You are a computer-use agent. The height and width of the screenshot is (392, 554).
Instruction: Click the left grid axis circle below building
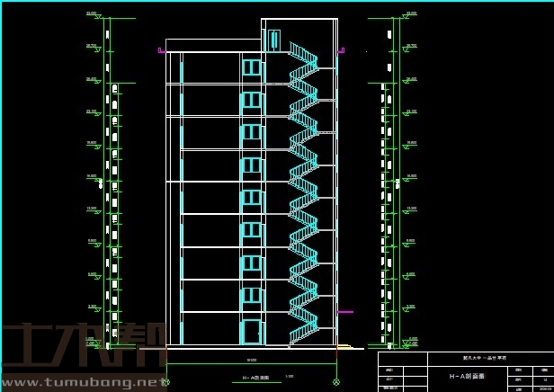(166, 382)
